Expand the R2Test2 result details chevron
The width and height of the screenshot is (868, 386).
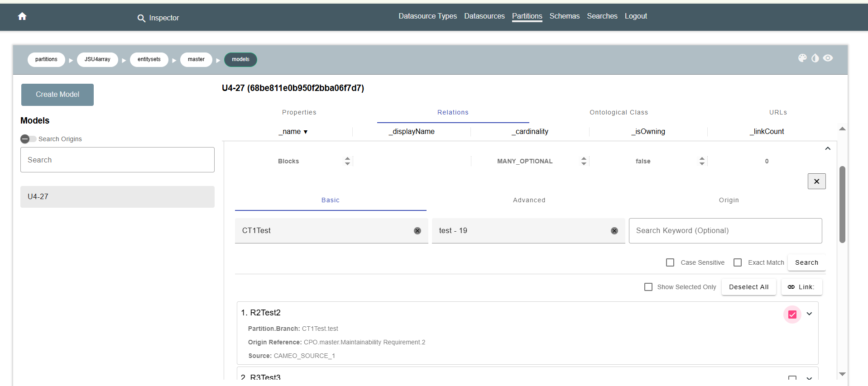[x=809, y=314]
